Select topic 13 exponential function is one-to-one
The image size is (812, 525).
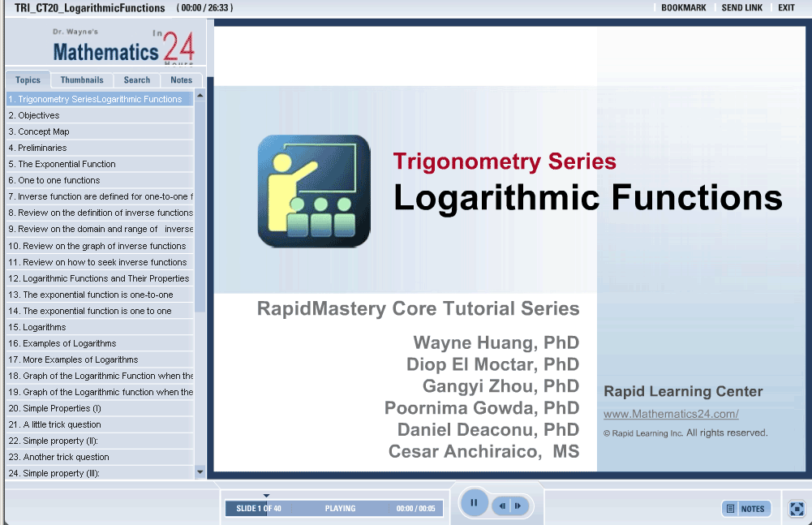click(100, 295)
